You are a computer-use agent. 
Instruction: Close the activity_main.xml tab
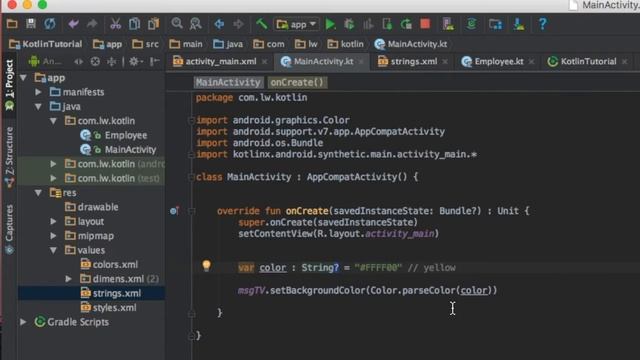click(x=265, y=62)
